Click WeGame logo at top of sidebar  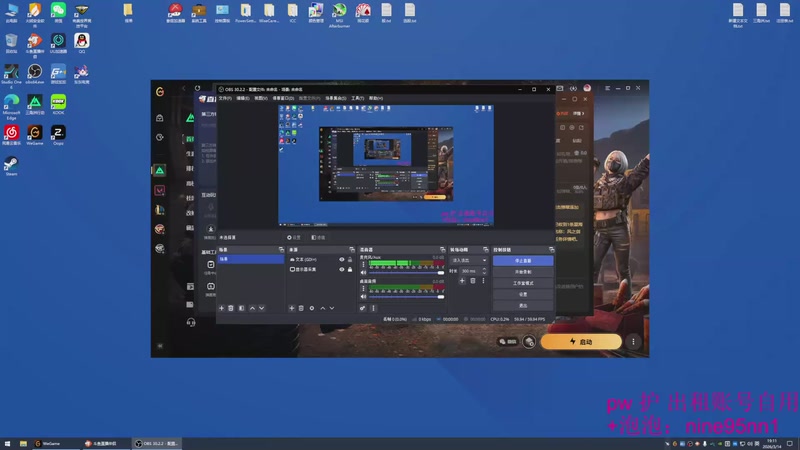160,92
